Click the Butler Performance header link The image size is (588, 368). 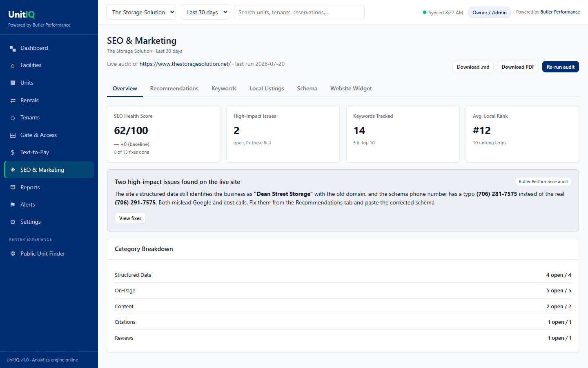[x=560, y=12]
